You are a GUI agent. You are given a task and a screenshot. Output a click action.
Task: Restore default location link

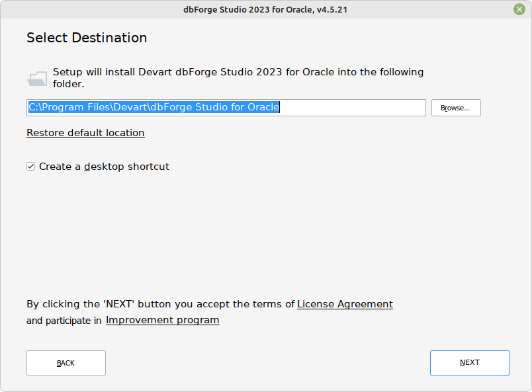(85, 133)
